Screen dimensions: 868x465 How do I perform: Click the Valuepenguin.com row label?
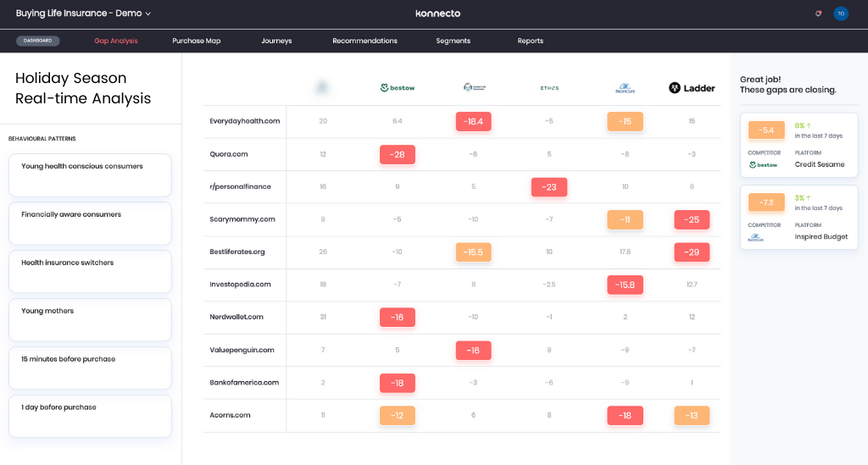(242, 350)
